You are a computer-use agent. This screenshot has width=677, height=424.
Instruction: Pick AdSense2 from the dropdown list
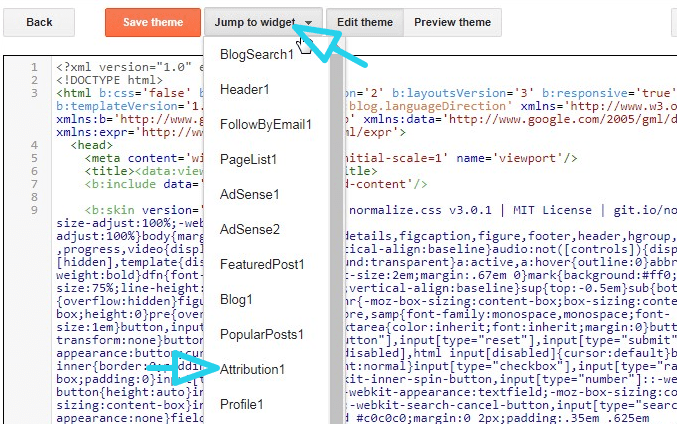250,229
